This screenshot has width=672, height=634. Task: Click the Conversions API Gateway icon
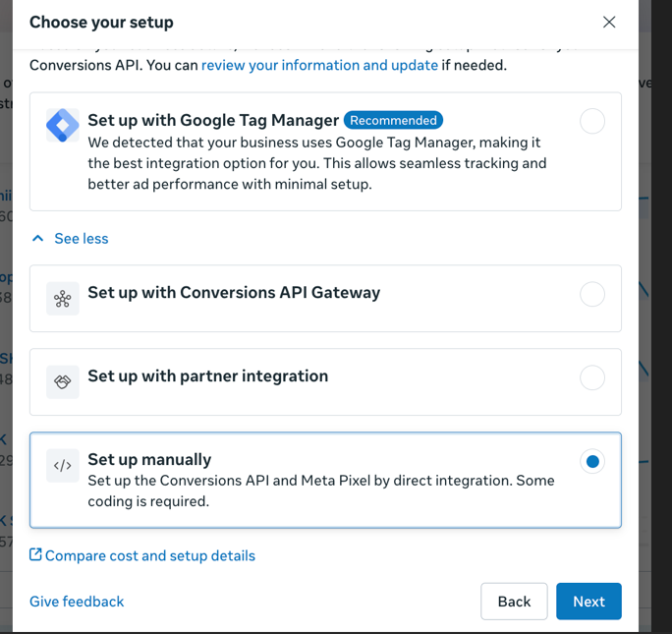click(x=63, y=299)
